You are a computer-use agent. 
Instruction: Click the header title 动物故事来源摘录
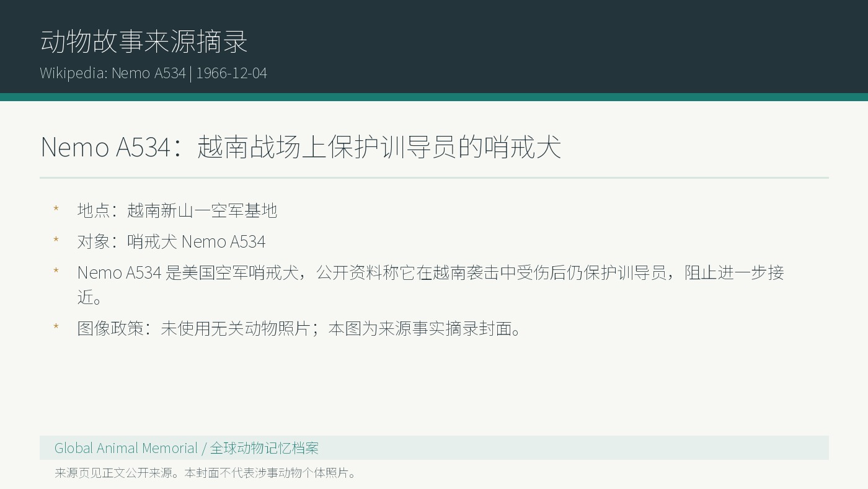[144, 42]
